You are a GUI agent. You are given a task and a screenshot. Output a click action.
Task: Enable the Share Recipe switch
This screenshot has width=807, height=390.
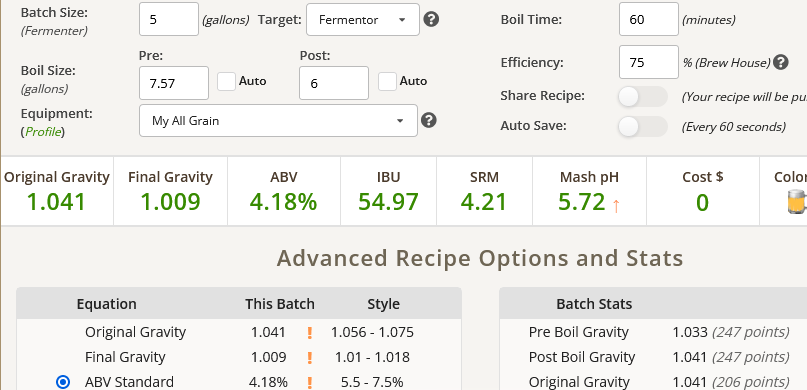pos(642,97)
